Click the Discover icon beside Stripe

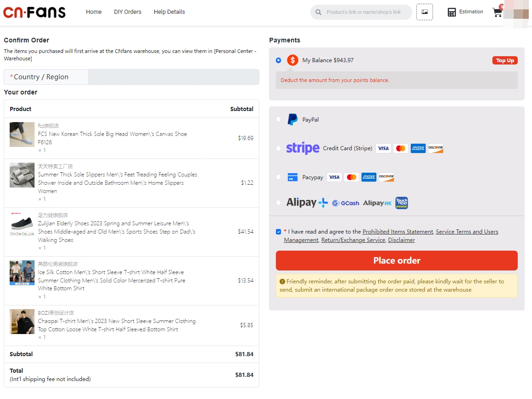pyautogui.click(x=436, y=148)
